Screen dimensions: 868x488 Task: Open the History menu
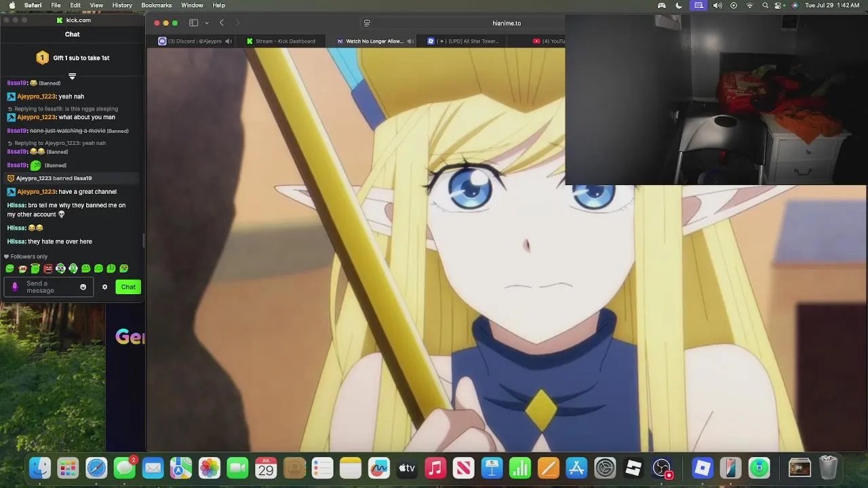122,5
